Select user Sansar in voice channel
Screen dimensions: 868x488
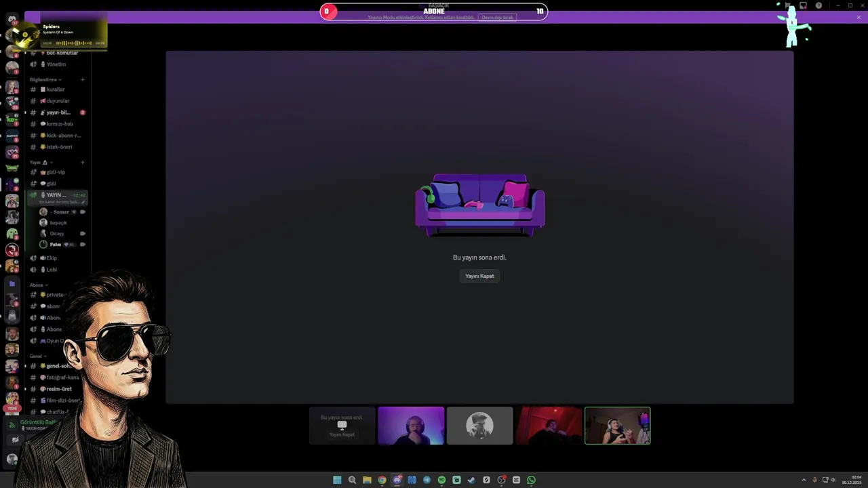click(62, 212)
